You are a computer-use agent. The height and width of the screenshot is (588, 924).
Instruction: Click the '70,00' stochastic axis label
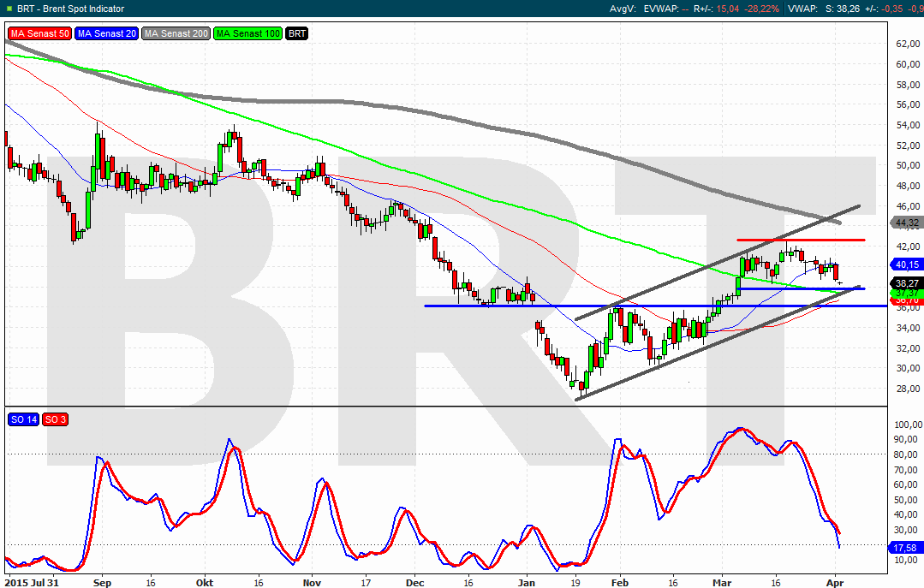[x=908, y=470]
